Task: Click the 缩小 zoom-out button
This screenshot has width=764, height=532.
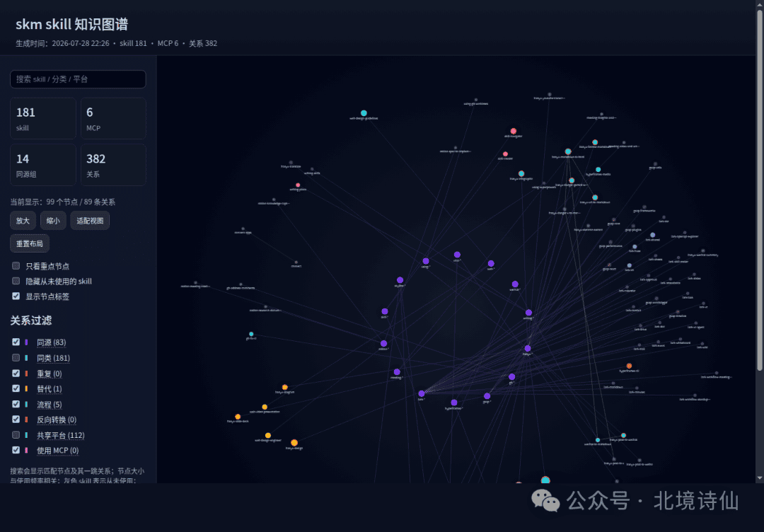Action: [53, 221]
